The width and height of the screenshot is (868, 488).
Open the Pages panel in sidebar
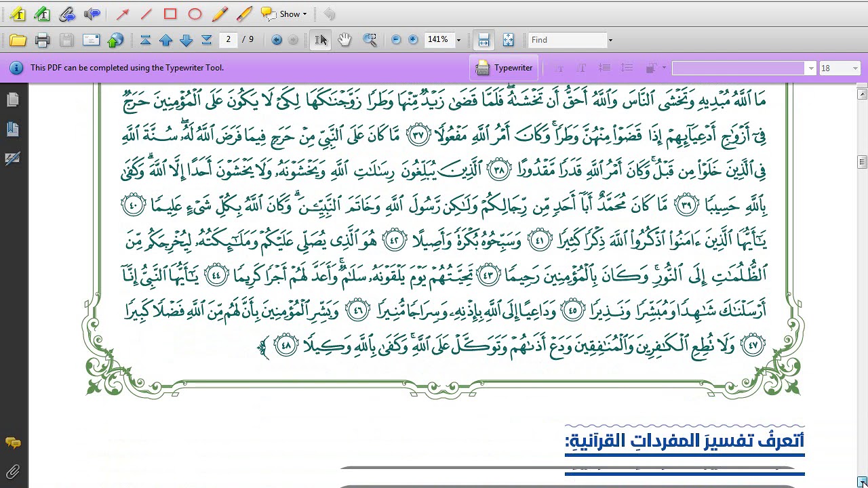click(x=13, y=100)
